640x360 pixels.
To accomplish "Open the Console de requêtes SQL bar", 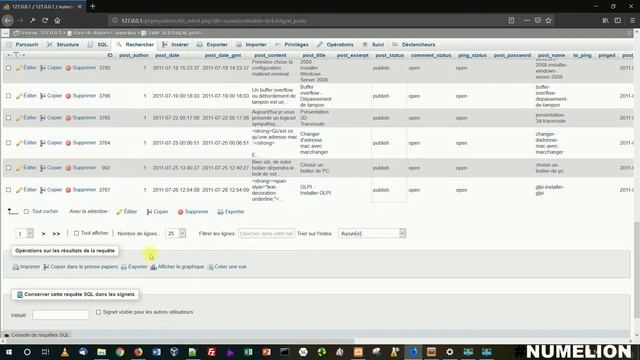I will pos(37,335).
